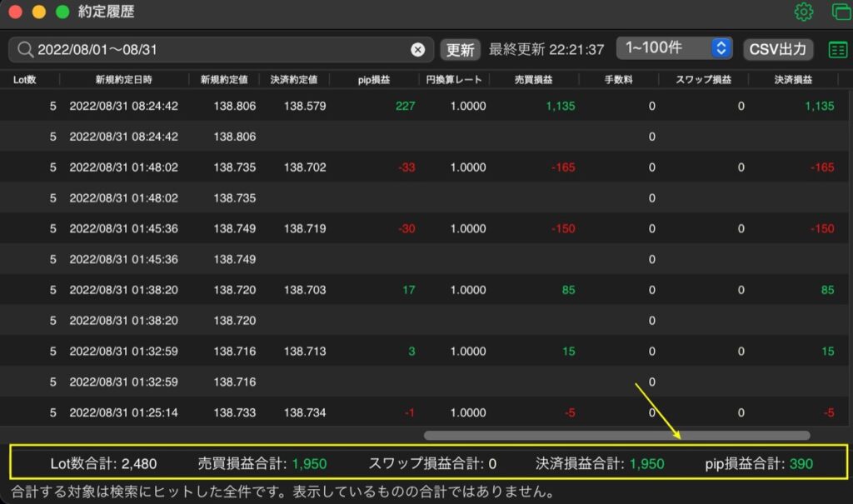Sort by the Lot数 column header
This screenshot has width=853, height=504.
click(24, 79)
